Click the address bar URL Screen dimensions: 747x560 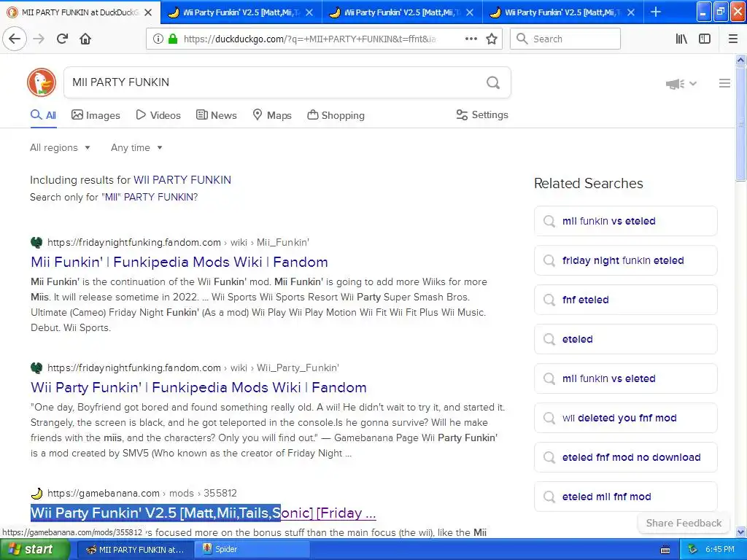pos(309,39)
